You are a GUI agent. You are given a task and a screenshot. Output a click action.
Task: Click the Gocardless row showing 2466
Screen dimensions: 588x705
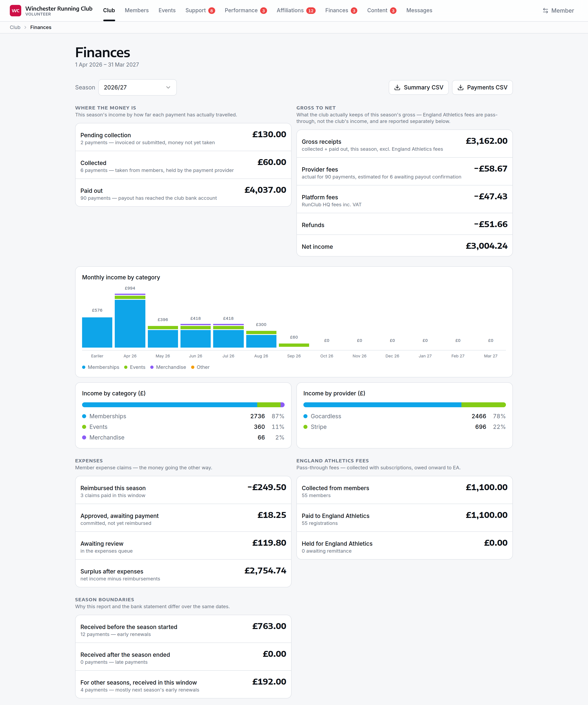pyautogui.click(x=404, y=416)
